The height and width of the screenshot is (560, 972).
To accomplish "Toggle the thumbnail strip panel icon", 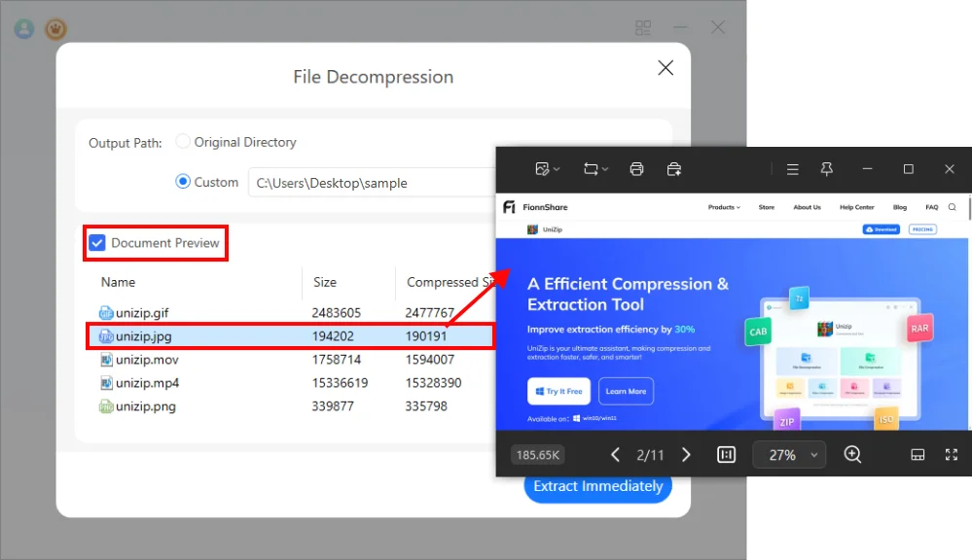I will coord(917,455).
